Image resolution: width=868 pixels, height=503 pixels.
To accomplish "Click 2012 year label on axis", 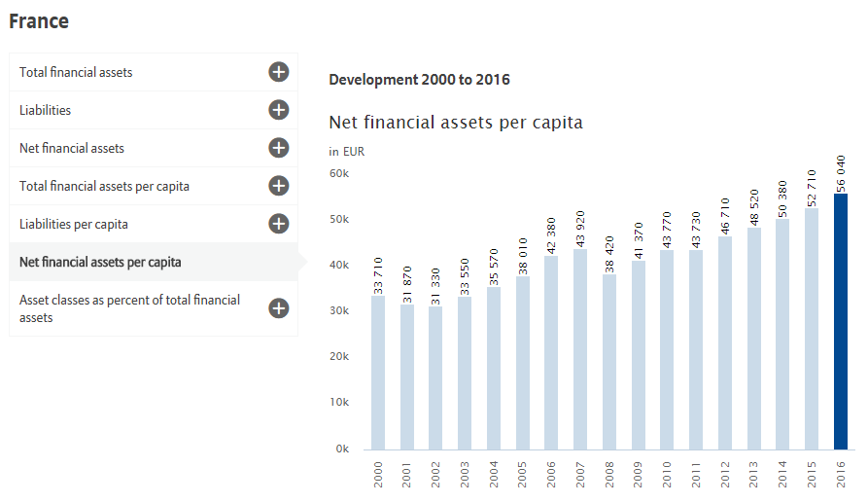I will [725, 474].
